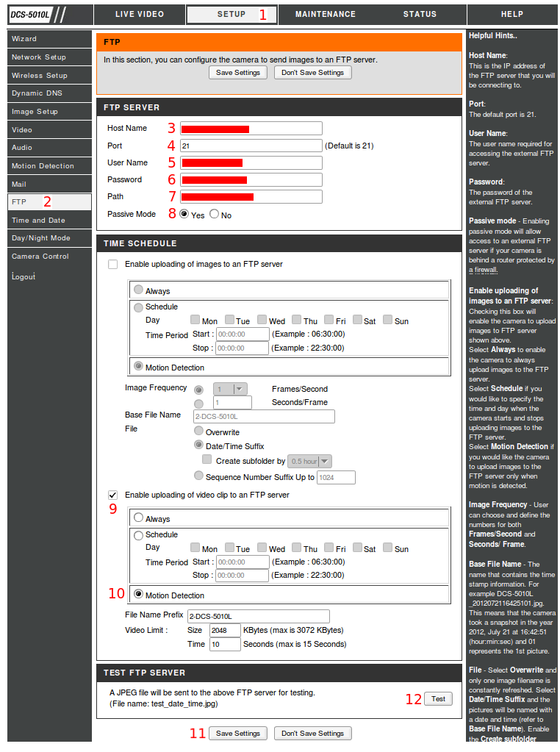Click video clip Start time field
Viewport: 560px width, 752px height.
point(242,562)
